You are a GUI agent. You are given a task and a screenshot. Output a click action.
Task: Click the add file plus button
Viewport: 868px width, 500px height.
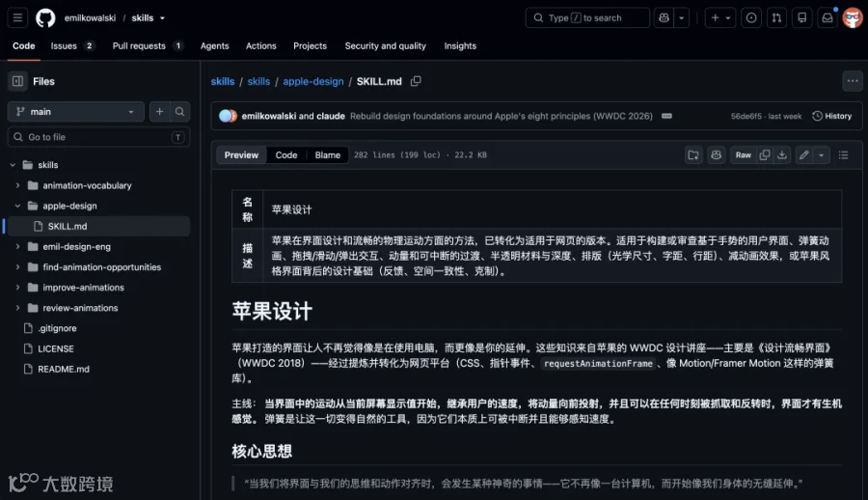(x=159, y=111)
